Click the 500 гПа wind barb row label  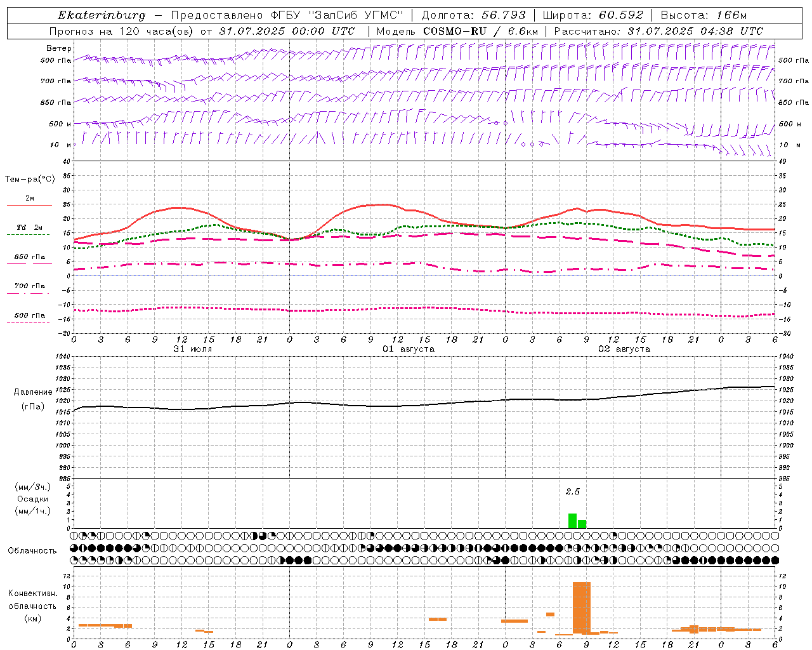(x=56, y=60)
